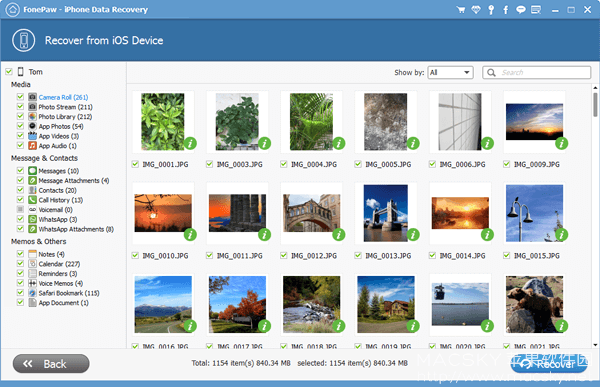Click the Safari Bookmark icon in sidebar

click(x=33, y=293)
